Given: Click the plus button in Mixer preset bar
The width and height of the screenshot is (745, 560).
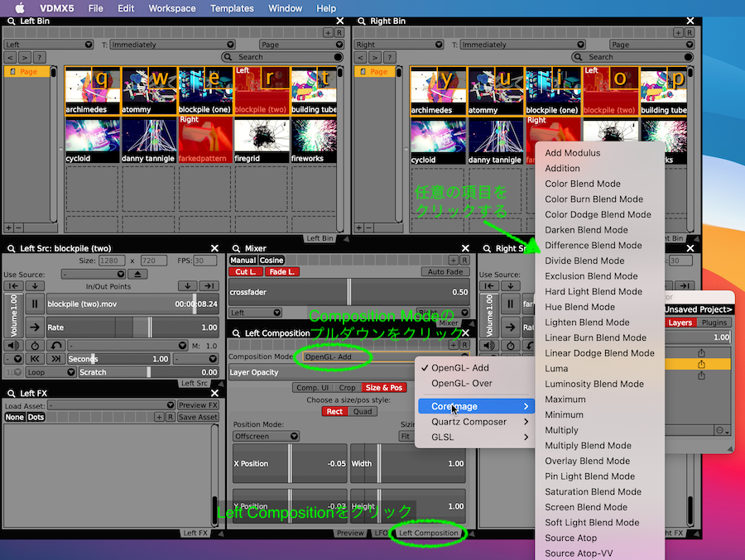Looking at the screenshot, I should click(454, 261).
